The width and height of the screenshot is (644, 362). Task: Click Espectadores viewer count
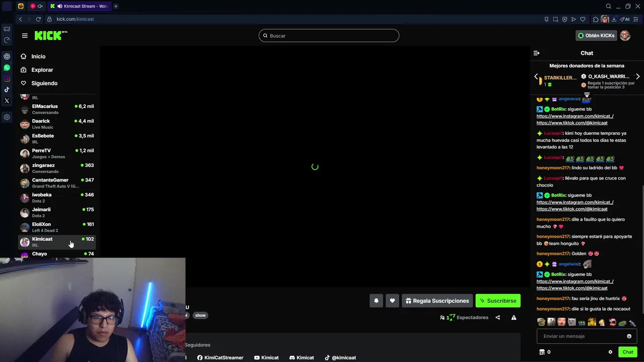point(464,317)
